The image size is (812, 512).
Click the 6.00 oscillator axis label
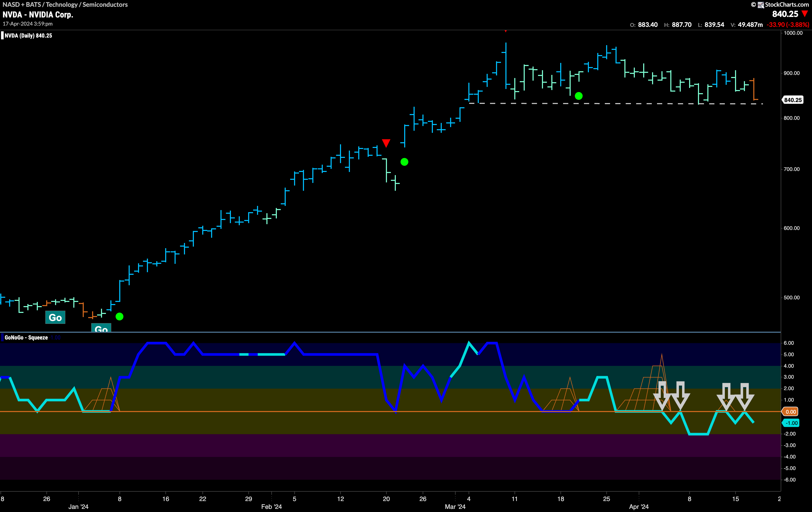[789, 343]
